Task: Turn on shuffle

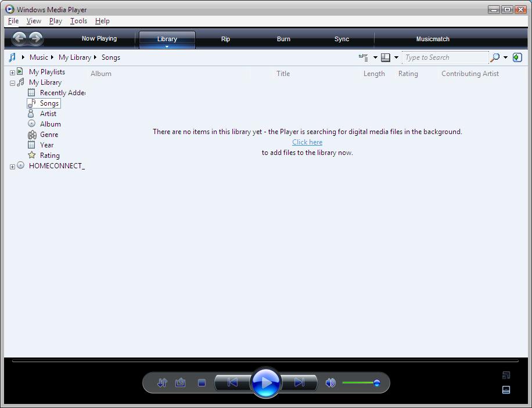Action: [x=163, y=383]
